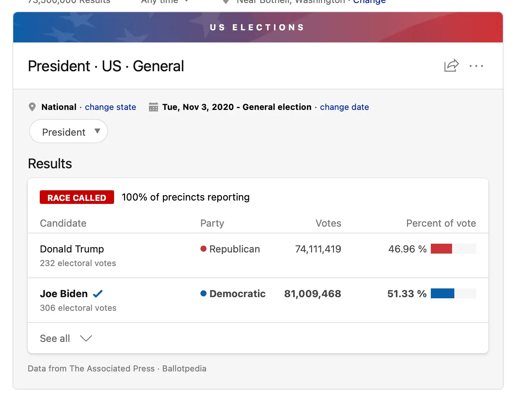Click the Ballotpedia source text
The width and height of the screenshot is (532, 401).
pyautogui.click(x=185, y=368)
